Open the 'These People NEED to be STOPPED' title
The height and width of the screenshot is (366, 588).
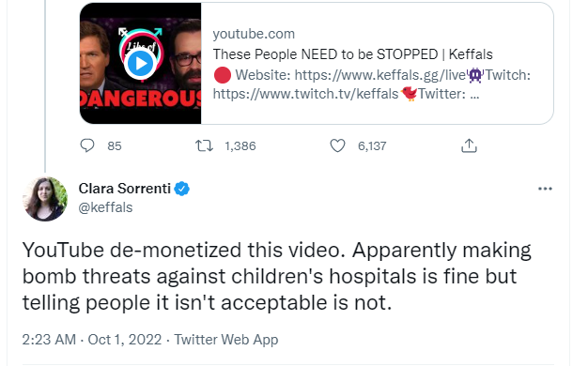(x=352, y=54)
